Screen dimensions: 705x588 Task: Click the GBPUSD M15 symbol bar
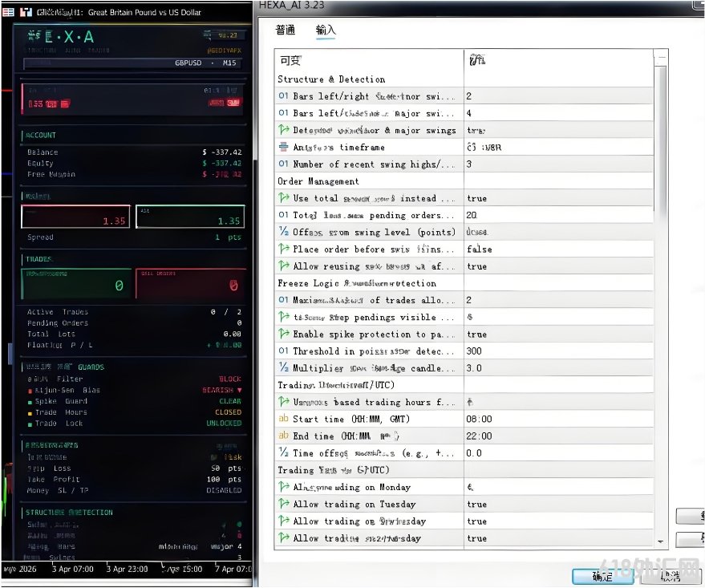click(132, 63)
